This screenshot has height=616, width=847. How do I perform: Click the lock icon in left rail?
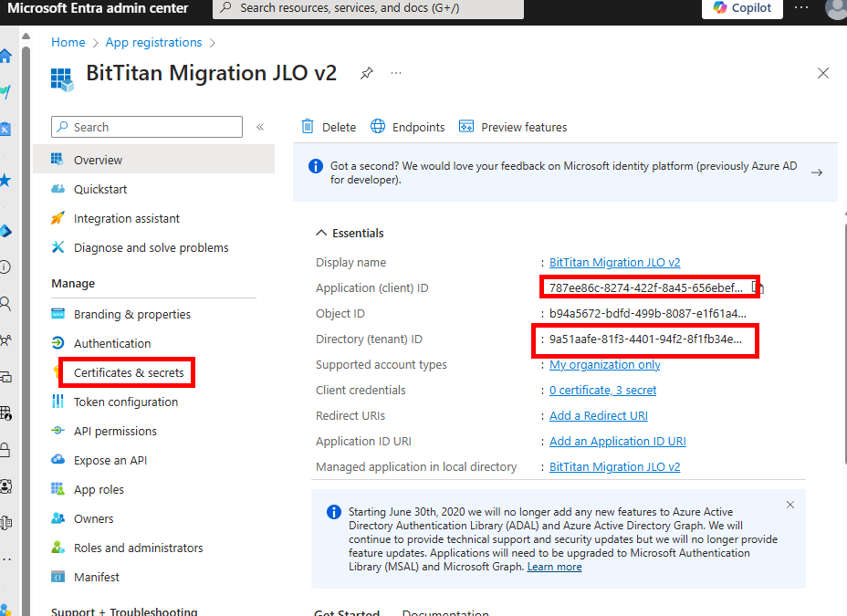click(x=5, y=449)
